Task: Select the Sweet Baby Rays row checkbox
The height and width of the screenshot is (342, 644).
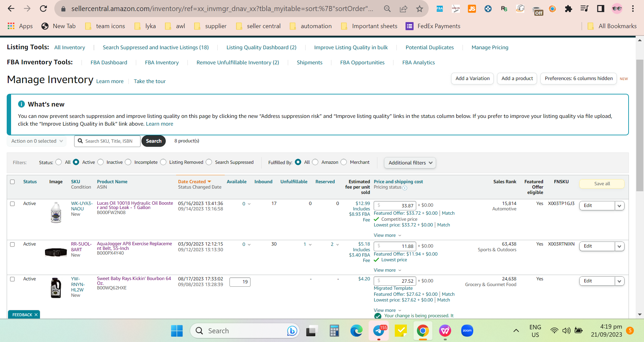Action: (x=12, y=279)
